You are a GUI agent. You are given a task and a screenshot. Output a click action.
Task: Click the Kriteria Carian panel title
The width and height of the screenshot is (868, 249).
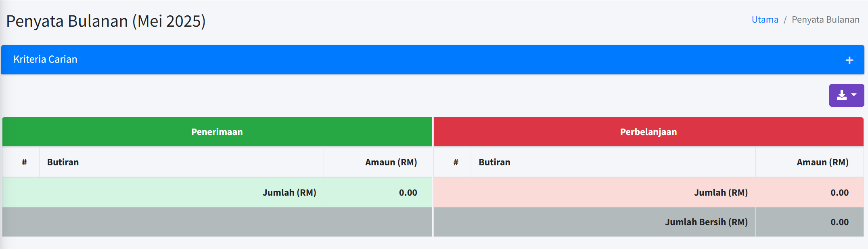click(45, 59)
